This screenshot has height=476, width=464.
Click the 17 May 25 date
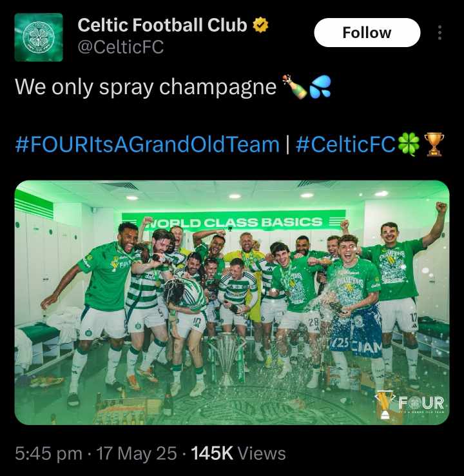(x=136, y=453)
